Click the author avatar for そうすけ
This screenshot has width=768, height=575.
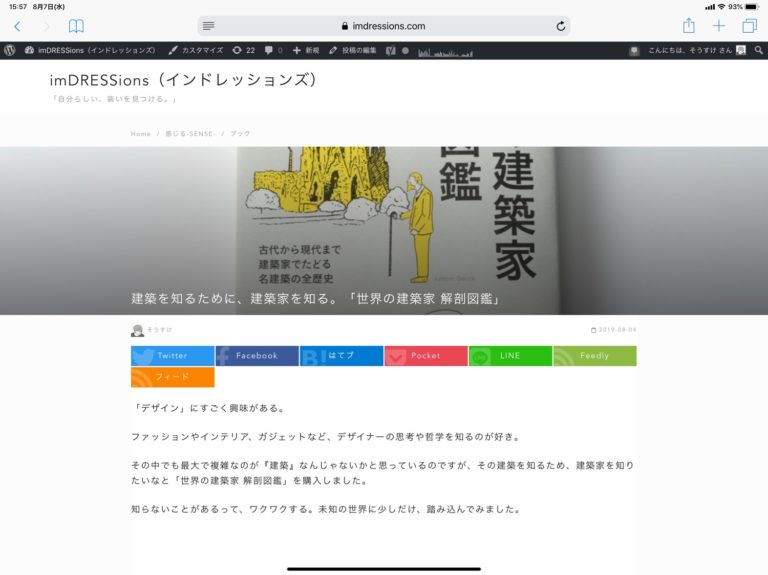(x=138, y=331)
